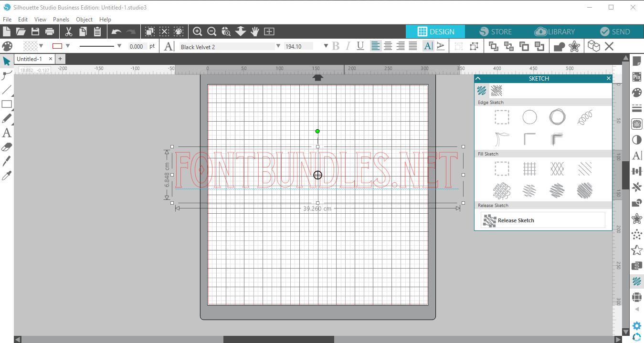
Task: Select the Eraser tool
Action: [7, 147]
